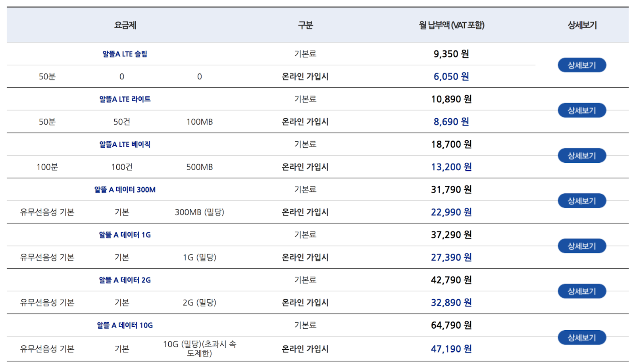
Task: Click 상세보기 button for 알뜰A LTE 슬림
Action: [x=581, y=65]
